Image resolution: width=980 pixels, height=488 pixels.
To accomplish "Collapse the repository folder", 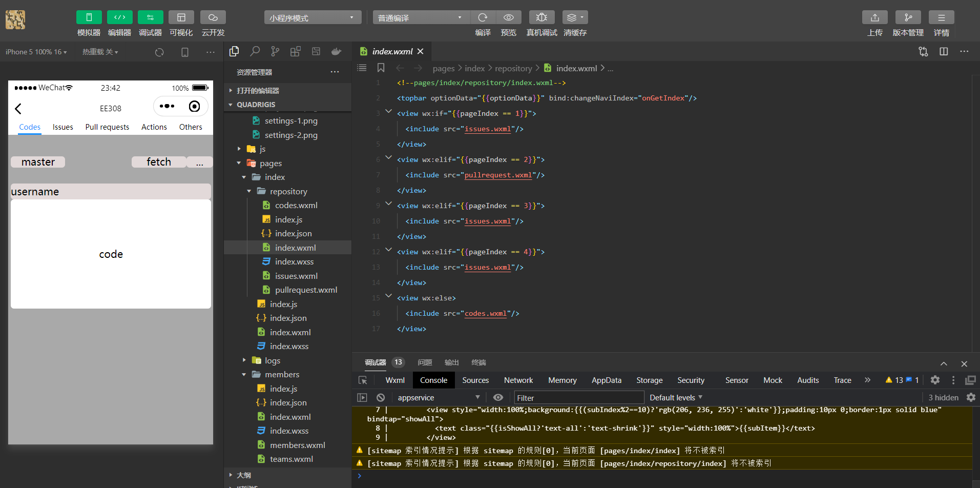I will [249, 191].
